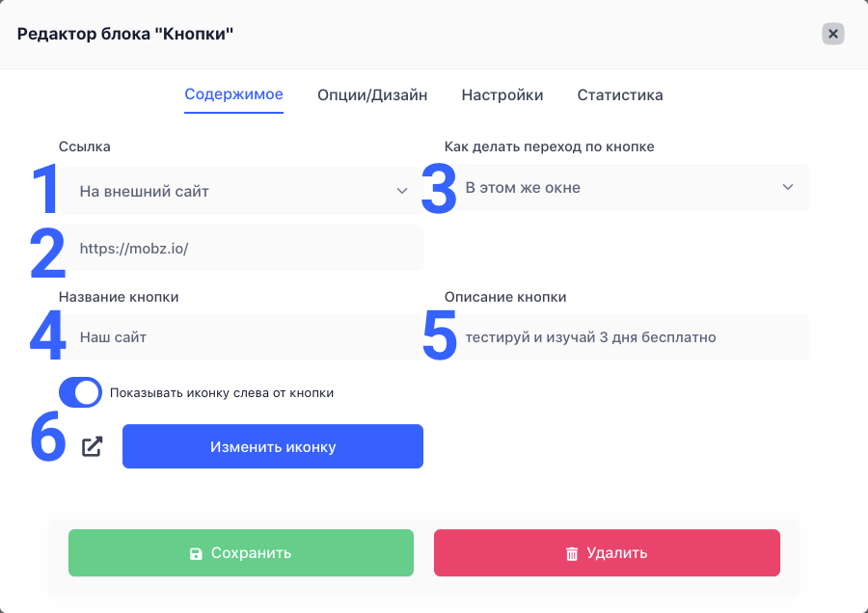Edit the button description field
The width and height of the screenshot is (868, 613).
pos(627,337)
